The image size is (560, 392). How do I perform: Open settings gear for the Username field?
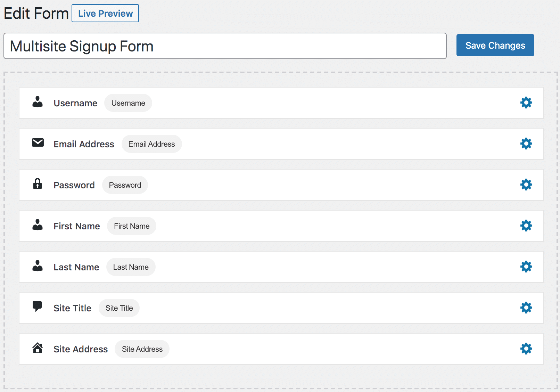[x=526, y=103]
